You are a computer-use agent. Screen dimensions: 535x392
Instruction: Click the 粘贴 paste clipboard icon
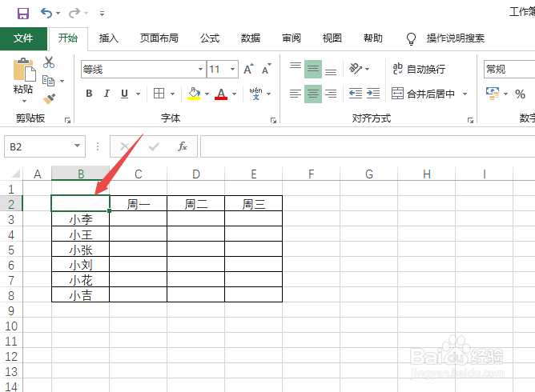click(x=23, y=70)
